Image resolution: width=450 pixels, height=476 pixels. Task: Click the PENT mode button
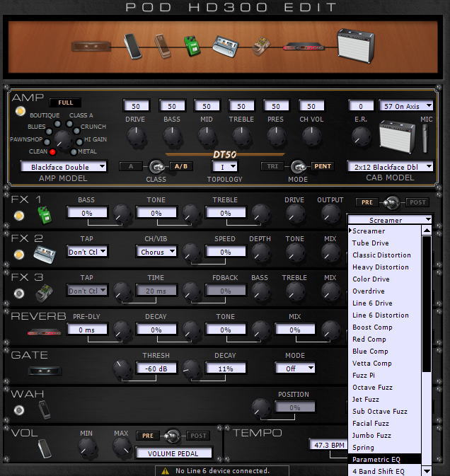click(323, 166)
